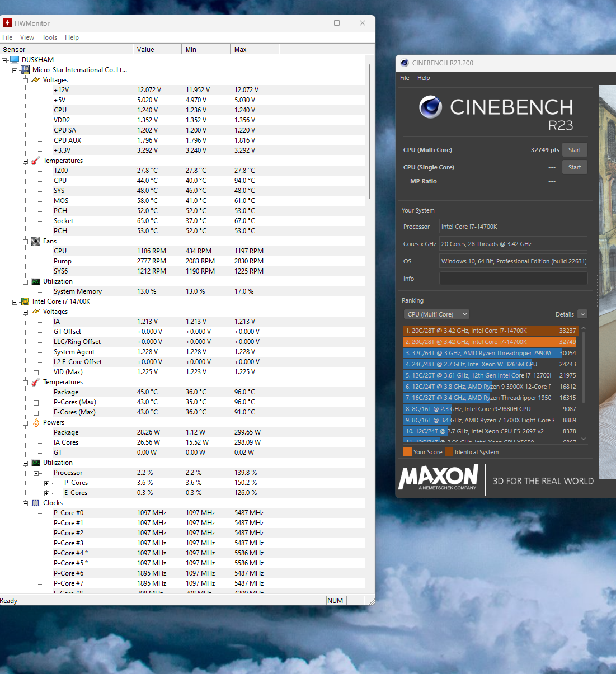Click the Clocks section icon
This screenshot has height=674, width=616.
(x=36, y=503)
